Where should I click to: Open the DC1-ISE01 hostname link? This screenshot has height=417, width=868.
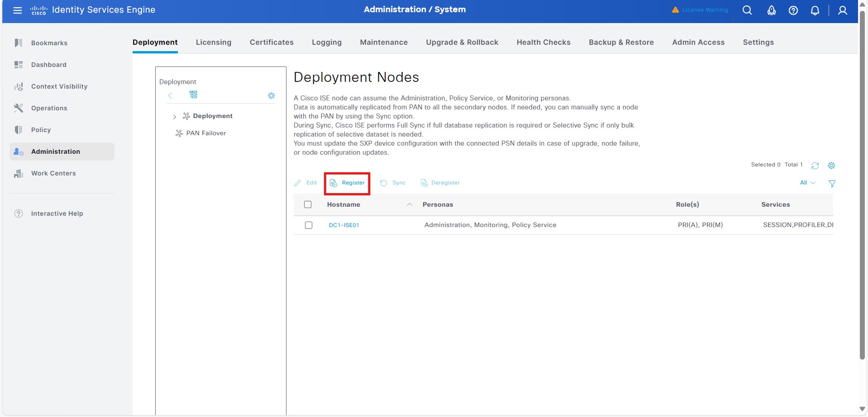(344, 225)
